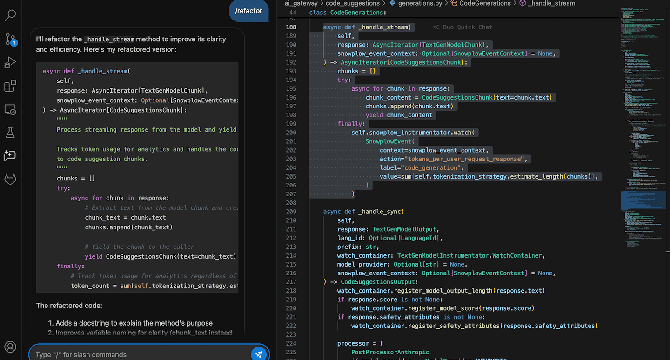The width and height of the screenshot is (670, 360).
Task: Open the generations.py breadcrumb
Action: pos(420,3)
